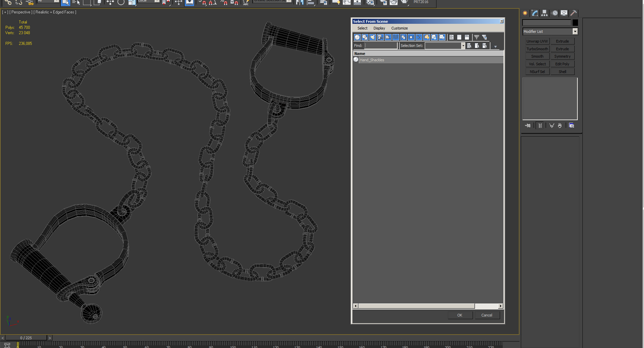Select the Select and Move tool
Image resolution: width=644 pixels, height=348 pixels.
[x=110, y=3]
